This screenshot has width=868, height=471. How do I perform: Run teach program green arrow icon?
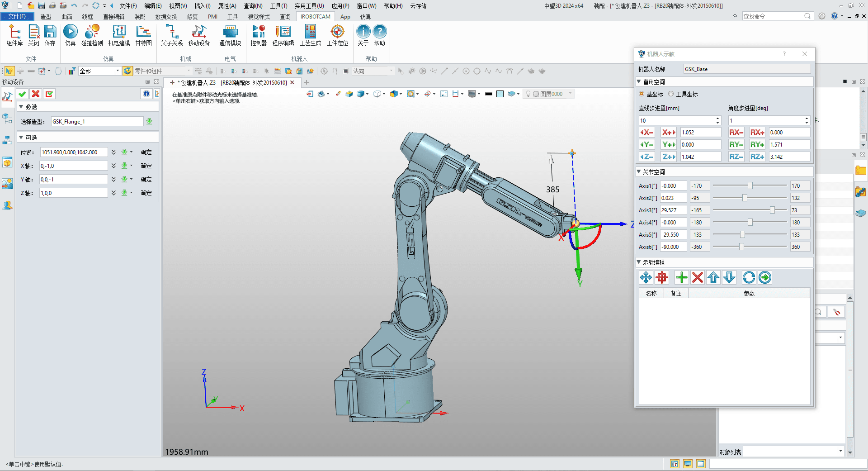coord(765,277)
